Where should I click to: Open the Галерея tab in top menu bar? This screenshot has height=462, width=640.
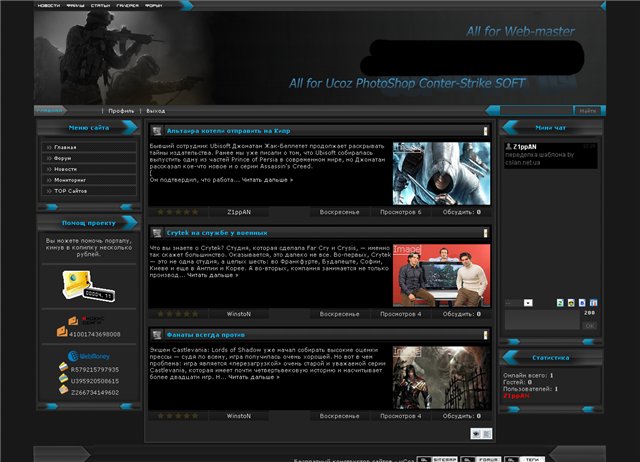[127, 6]
